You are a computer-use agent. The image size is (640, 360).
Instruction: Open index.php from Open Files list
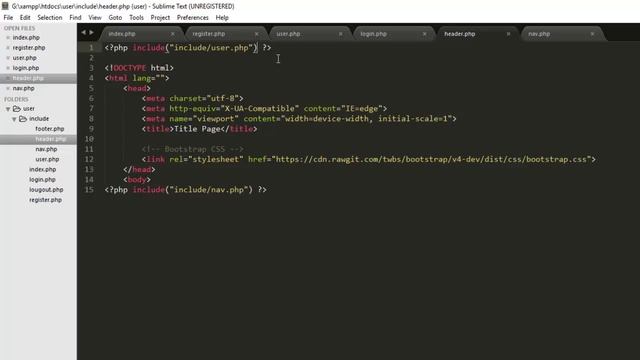[26, 38]
